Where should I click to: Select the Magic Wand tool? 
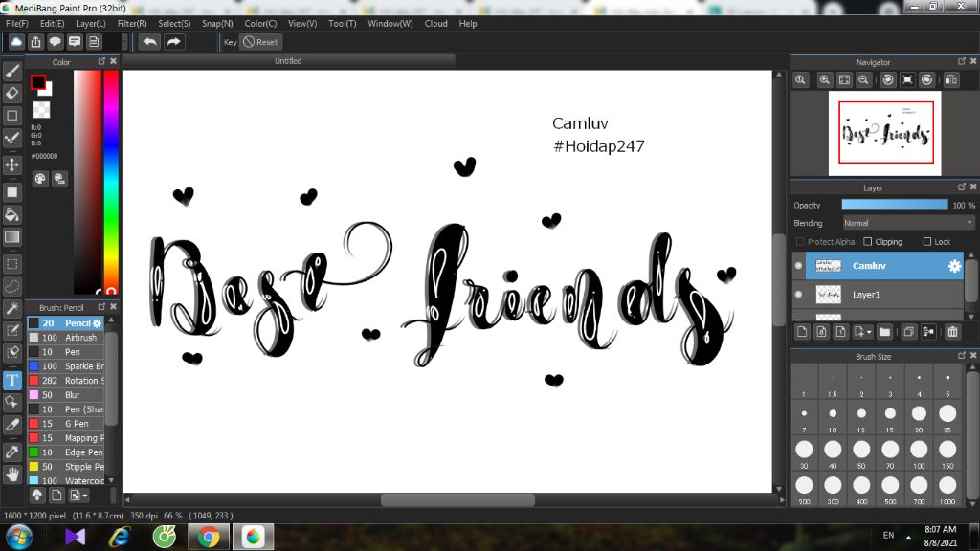(11, 308)
